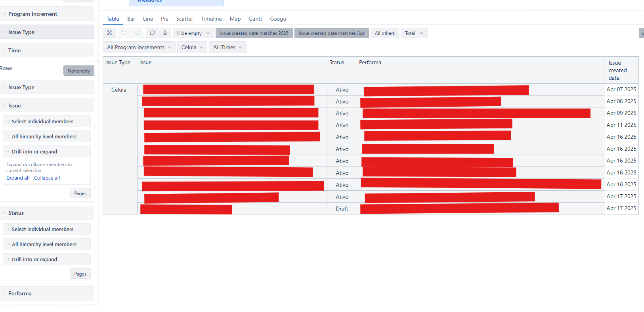
Task: Click the Pages button under Issue
Action: tap(80, 193)
